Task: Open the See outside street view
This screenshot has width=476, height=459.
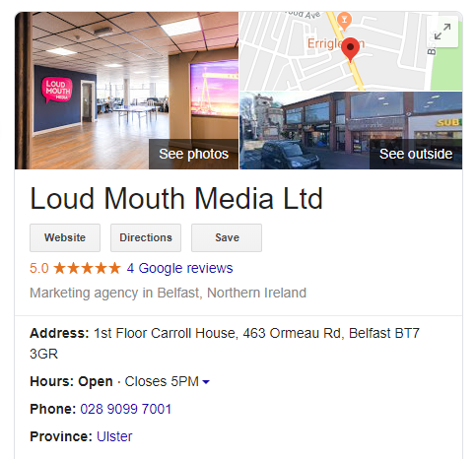Action: point(416,154)
